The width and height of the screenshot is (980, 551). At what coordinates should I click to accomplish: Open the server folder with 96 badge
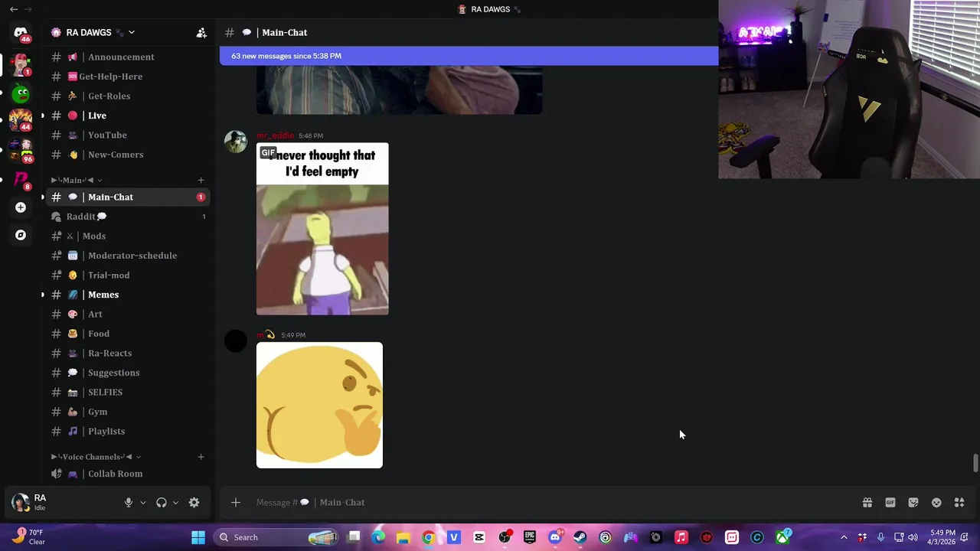(x=21, y=150)
